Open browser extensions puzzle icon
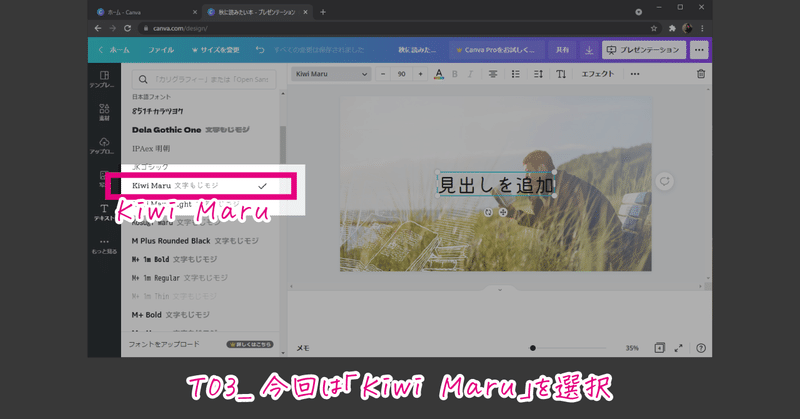Screen dimensions: 800x419 coord(672,29)
